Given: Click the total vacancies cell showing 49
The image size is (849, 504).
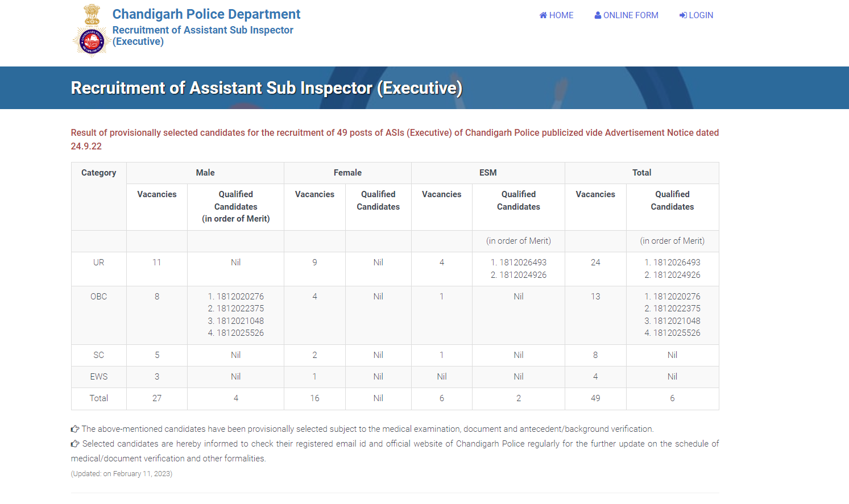Looking at the screenshot, I should [595, 398].
